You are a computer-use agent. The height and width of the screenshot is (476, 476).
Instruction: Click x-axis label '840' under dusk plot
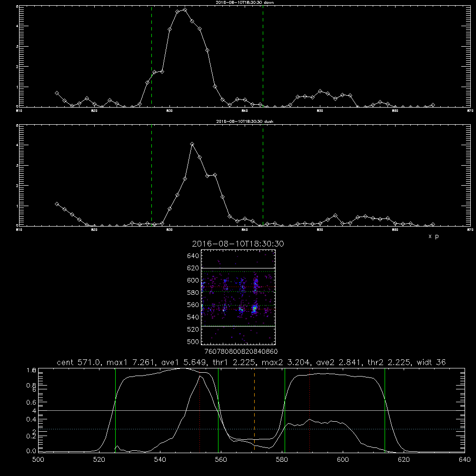click(245, 230)
